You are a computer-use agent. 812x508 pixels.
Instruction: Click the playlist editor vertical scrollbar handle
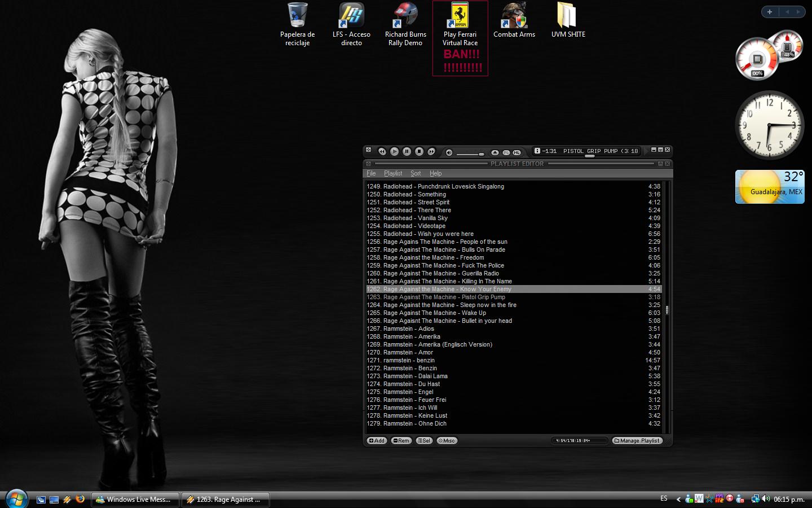tap(667, 310)
